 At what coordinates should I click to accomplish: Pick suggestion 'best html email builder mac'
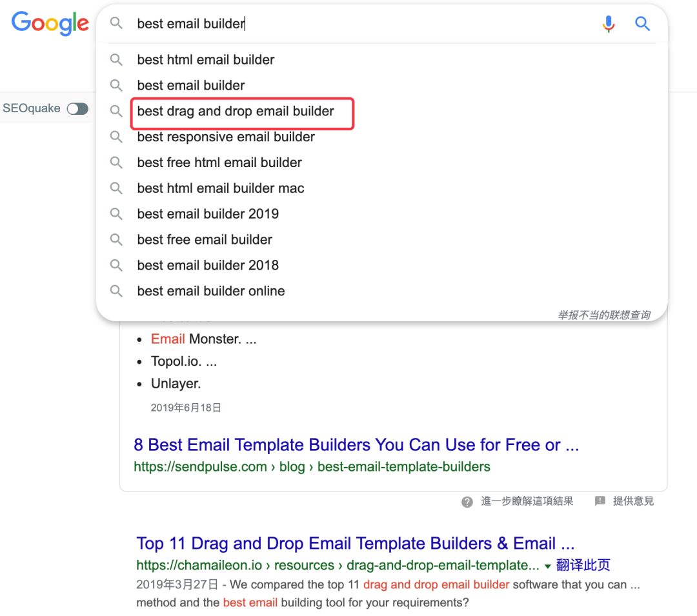[x=221, y=188]
